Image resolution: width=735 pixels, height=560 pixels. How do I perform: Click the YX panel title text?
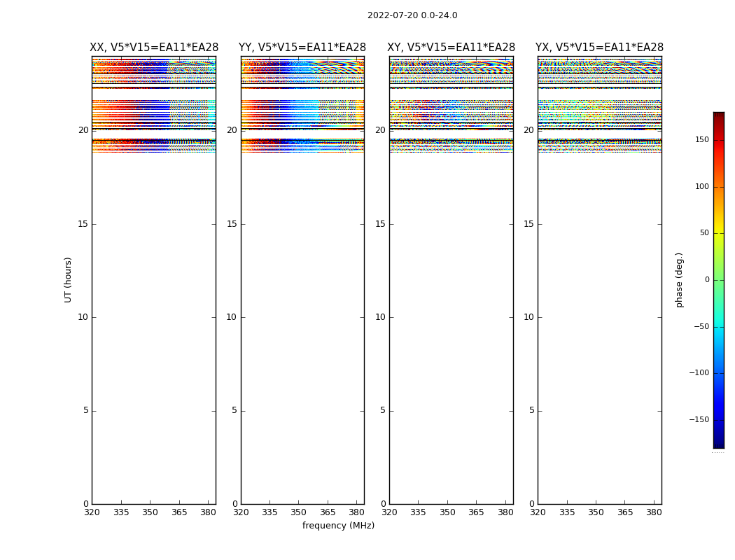click(599, 48)
